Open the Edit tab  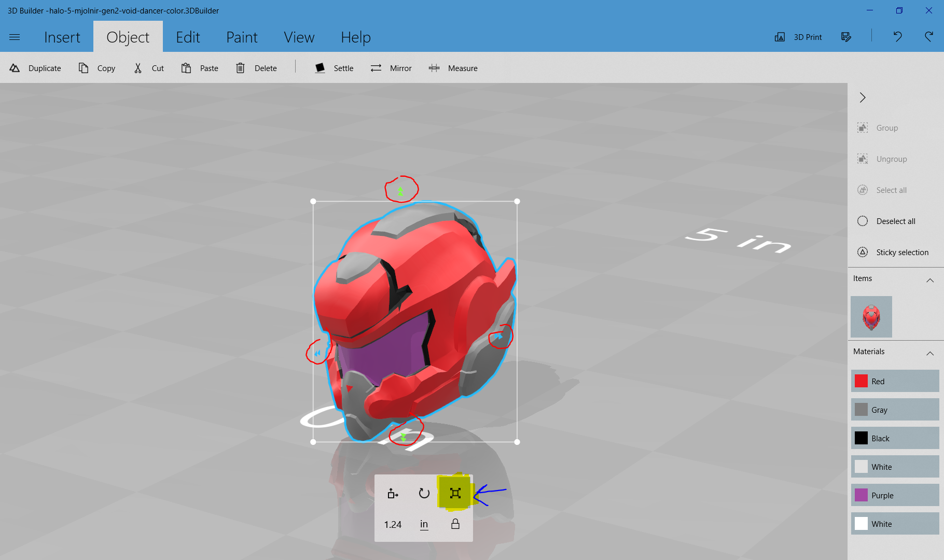188,37
